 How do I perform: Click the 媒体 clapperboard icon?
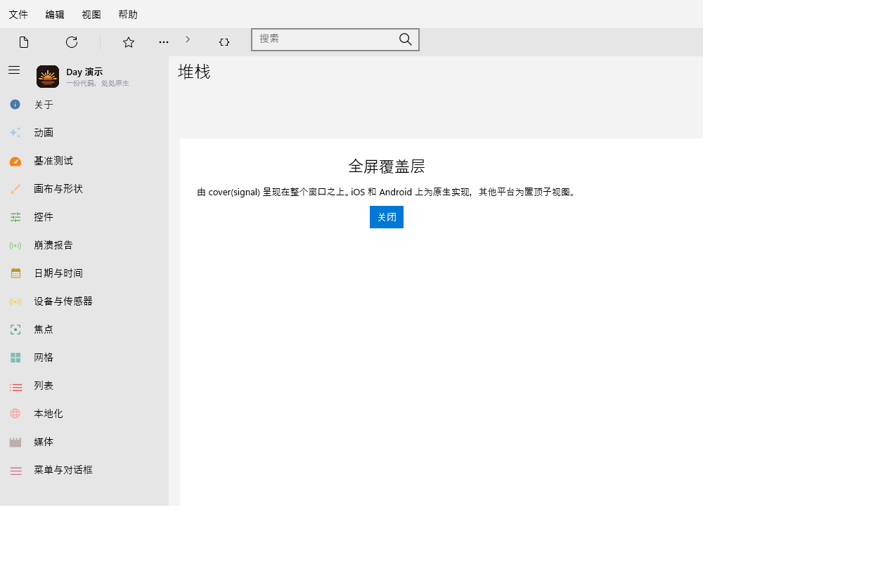15,442
